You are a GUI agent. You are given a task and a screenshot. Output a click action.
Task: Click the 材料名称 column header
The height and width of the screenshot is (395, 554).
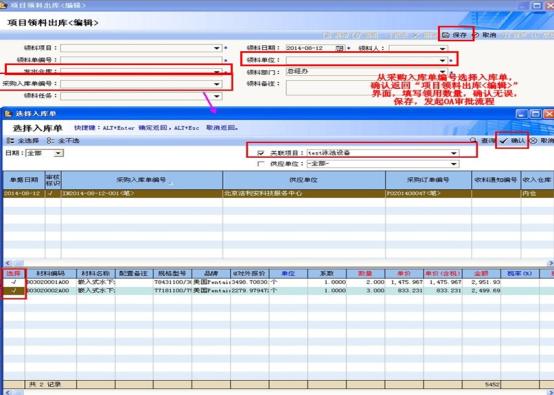[96, 273]
